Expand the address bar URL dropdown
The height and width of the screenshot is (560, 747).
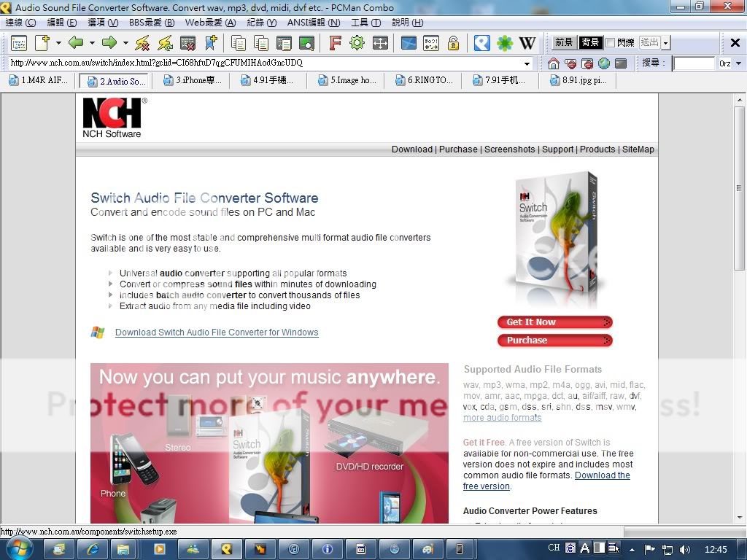tap(527, 63)
